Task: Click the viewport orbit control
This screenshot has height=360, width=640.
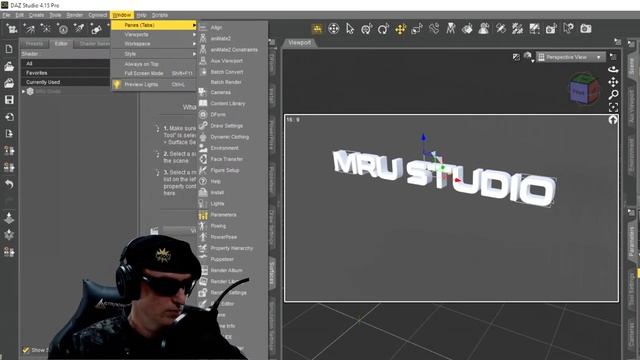Action: point(613,69)
